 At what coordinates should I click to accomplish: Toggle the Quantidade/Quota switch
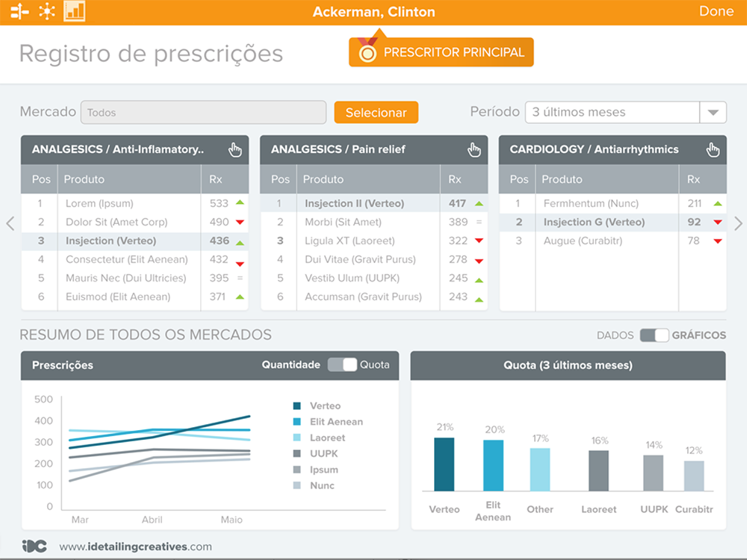[x=342, y=364]
